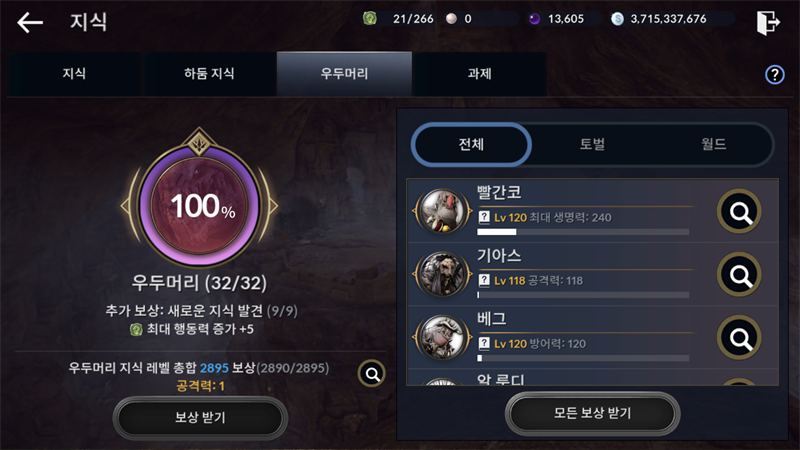Select the 토벌 filter
800x450 pixels.
click(x=592, y=144)
